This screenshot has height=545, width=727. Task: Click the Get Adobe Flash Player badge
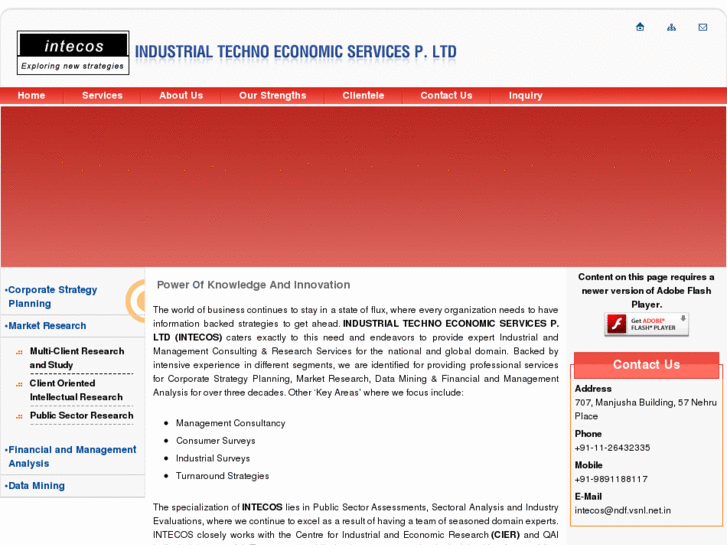(x=646, y=324)
